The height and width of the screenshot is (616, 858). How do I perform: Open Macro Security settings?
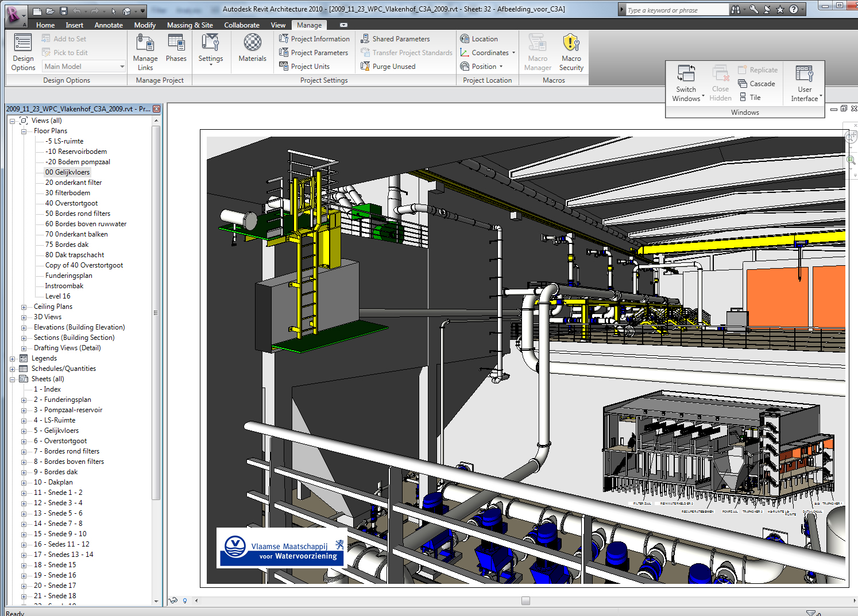[x=571, y=52]
